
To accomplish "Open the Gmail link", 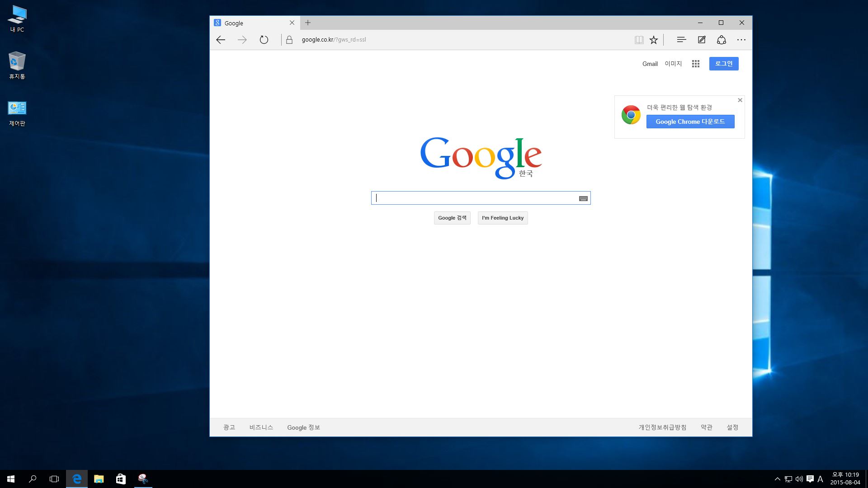I will tap(650, 64).
